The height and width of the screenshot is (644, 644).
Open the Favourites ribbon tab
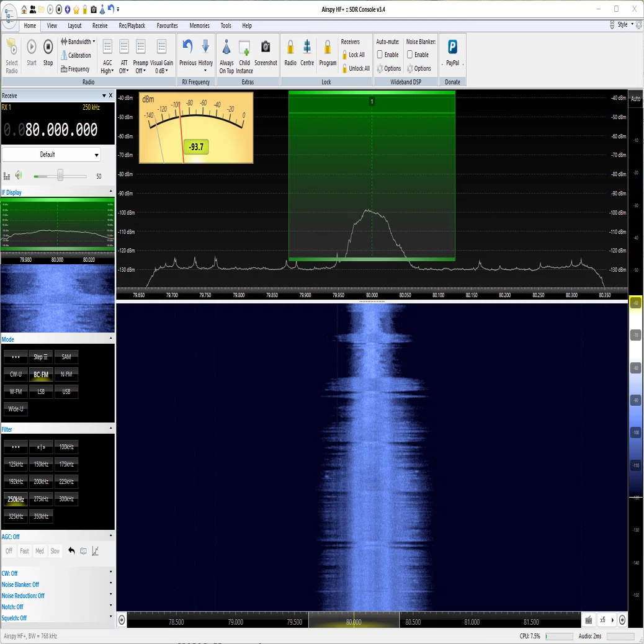pos(167,25)
